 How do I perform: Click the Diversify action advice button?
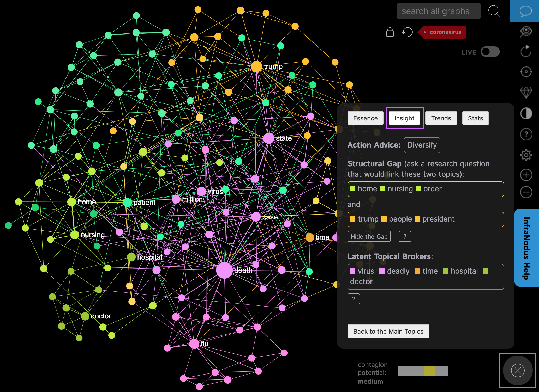click(422, 145)
